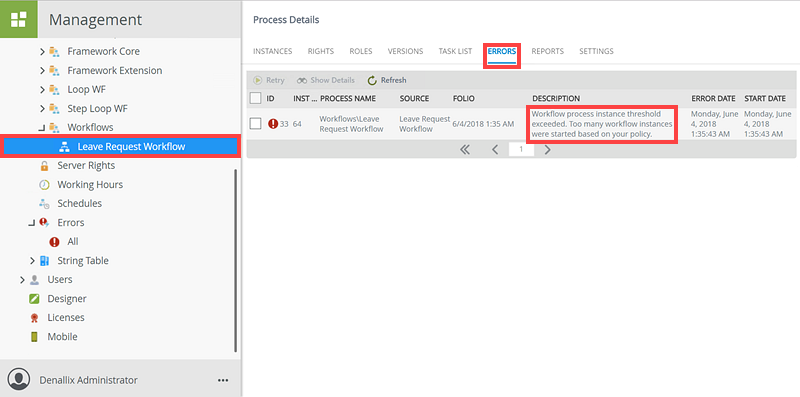Click the red error icon in row 33
Screen dimensions: 800x397
point(273,123)
